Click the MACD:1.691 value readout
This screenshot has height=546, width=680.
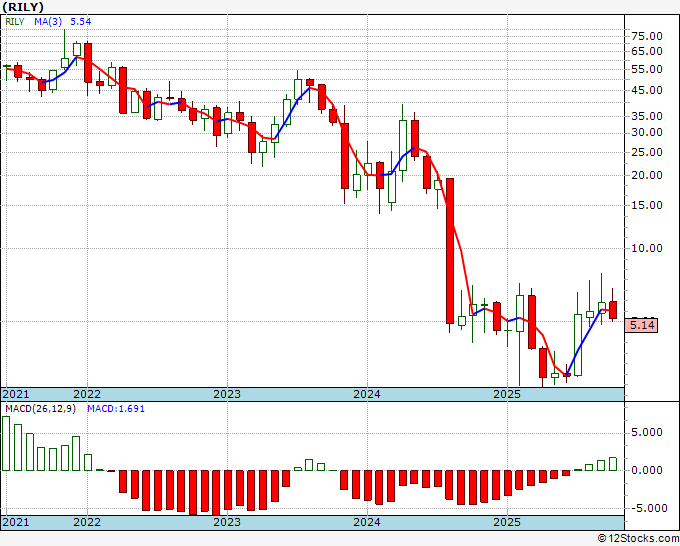coord(116,409)
